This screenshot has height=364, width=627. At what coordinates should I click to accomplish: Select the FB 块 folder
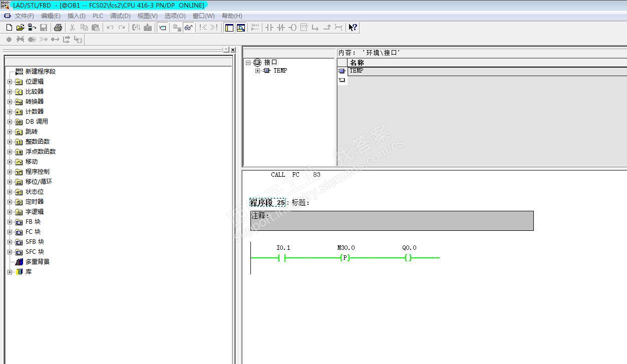pos(33,222)
